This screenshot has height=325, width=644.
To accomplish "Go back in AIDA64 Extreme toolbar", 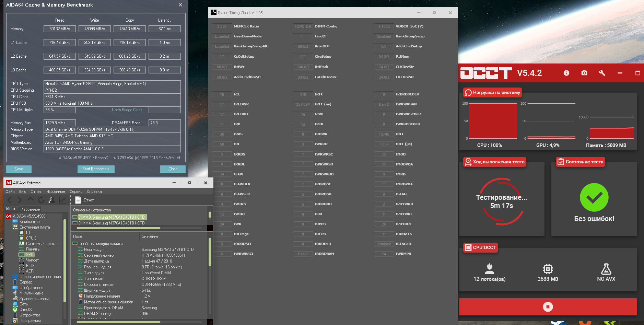I will pos(10,200).
